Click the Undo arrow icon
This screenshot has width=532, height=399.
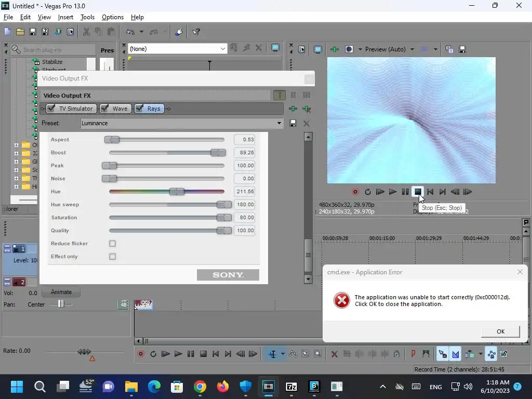click(130, 32)
